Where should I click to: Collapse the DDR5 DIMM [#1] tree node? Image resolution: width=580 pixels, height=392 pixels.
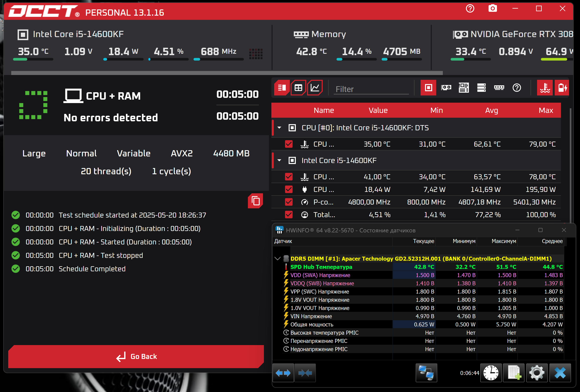click(277, 258)
